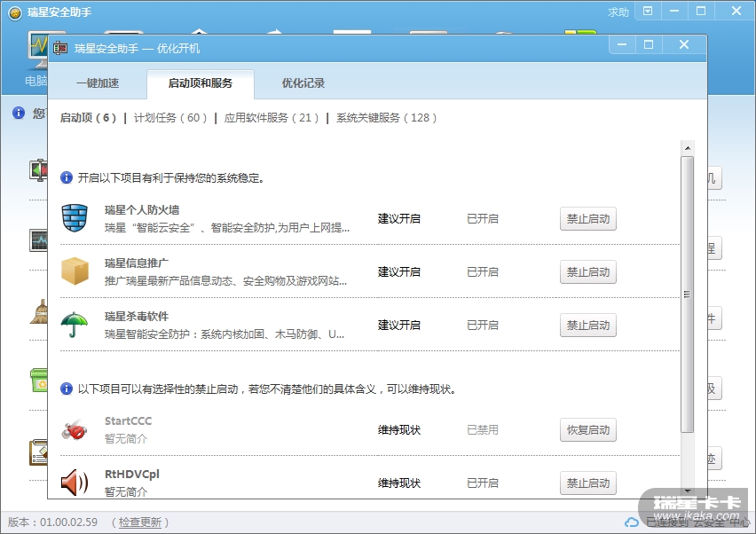Show the 计划任务 (60) list
The image size is (756, 534).
tap(170, 118)
